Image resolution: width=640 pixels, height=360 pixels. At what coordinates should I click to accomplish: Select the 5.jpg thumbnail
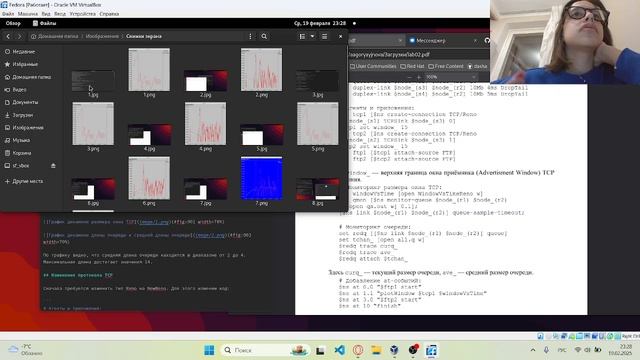click(262, 135)
